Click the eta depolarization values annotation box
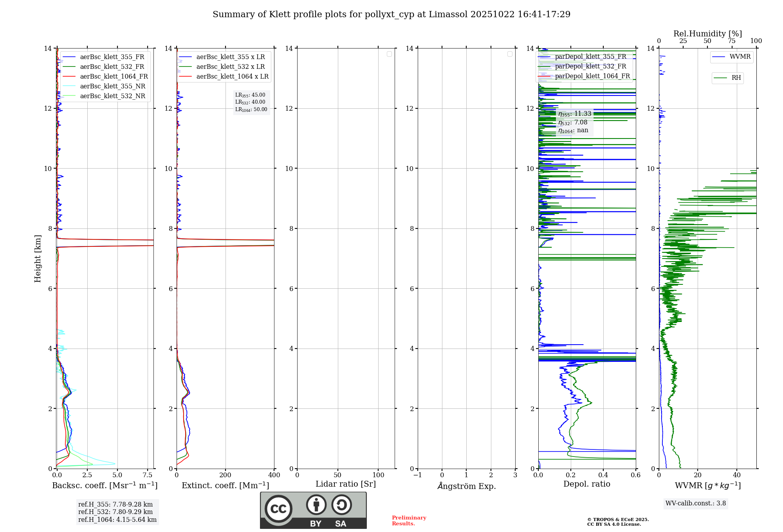Screen dimensions: 783x532 [x=574, y=122]
